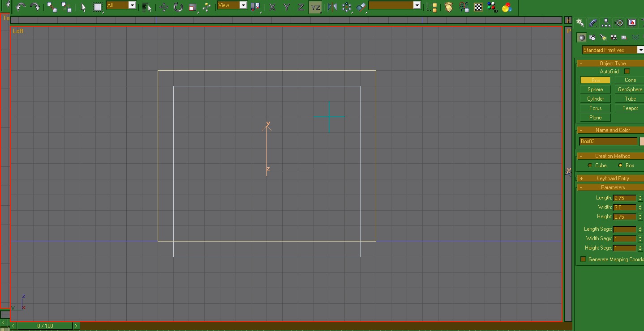Image resolution: width=644 pixels, height=331 pixels.
Task: Open the selection filter 'All' dropdown
Action: [x=132, y=5]
